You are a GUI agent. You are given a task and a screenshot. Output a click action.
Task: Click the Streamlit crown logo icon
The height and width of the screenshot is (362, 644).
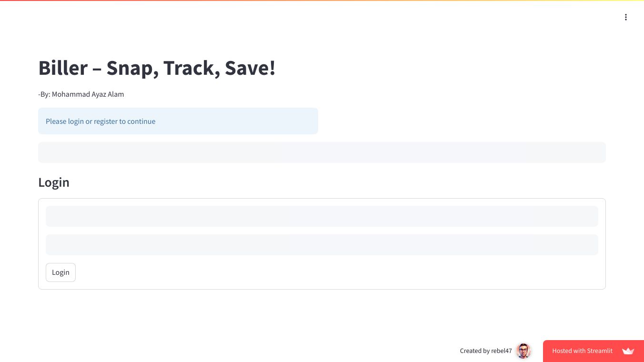[628, 351]
